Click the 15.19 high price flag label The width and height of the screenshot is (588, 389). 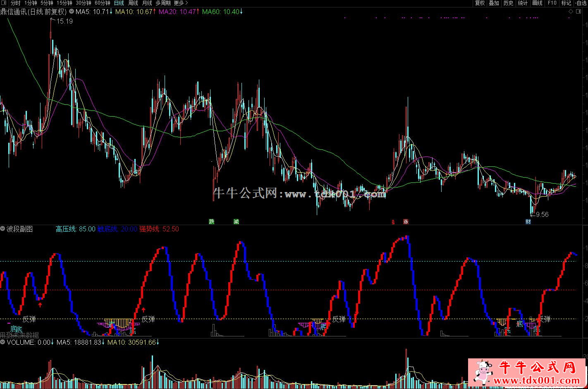(x=64, y=21)
